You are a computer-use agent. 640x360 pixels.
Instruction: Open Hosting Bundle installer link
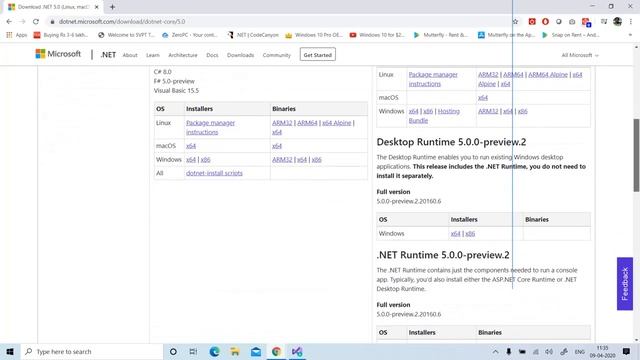(x=434, y=116)
